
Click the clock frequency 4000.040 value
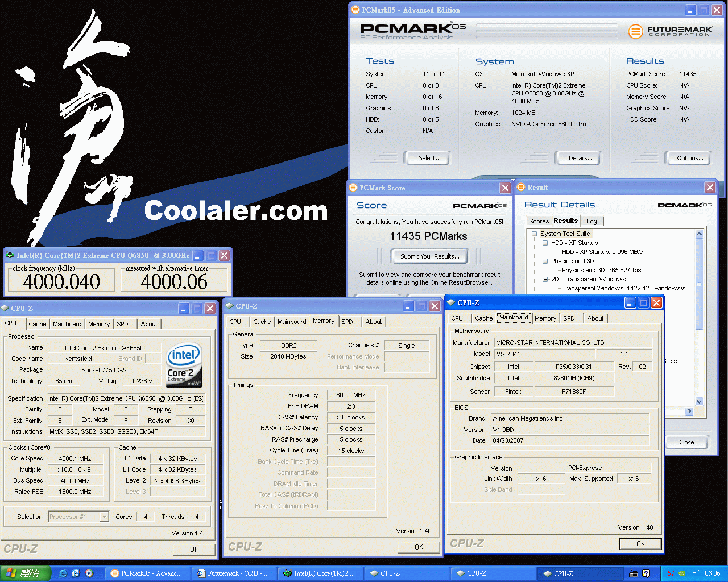61,282
